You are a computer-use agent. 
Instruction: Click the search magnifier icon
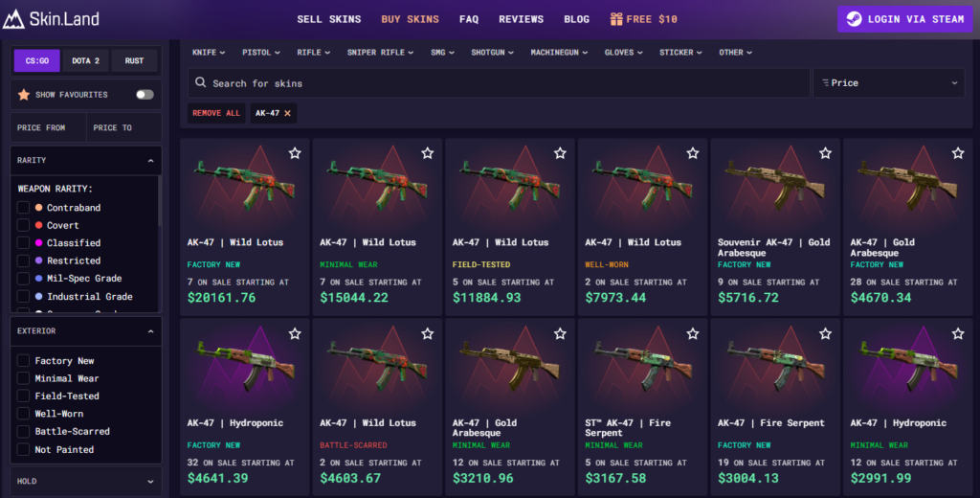click(200, 82)
